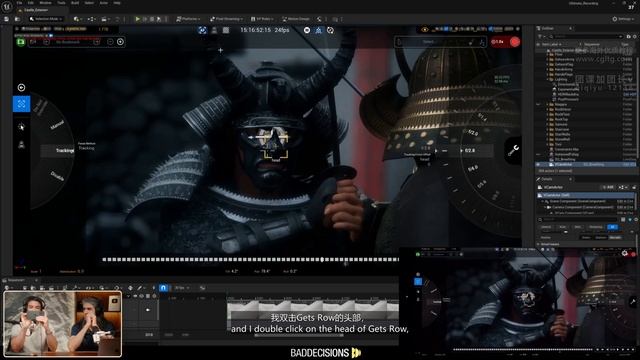The image size is (640, 360).
Task: Open the VP Roles dropdown
Action: pos(262,19)
